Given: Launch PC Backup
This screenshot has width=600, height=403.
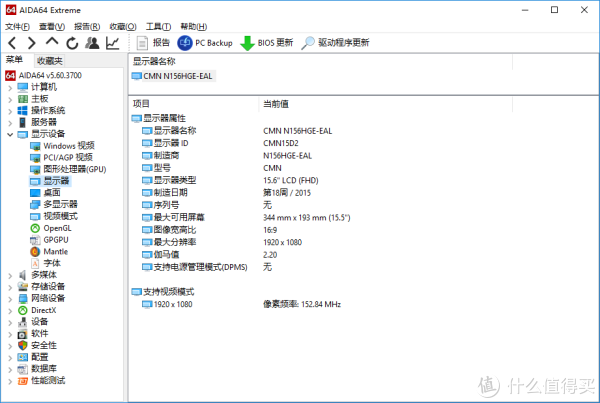Looking at the screenshot, I should [205, 43].
